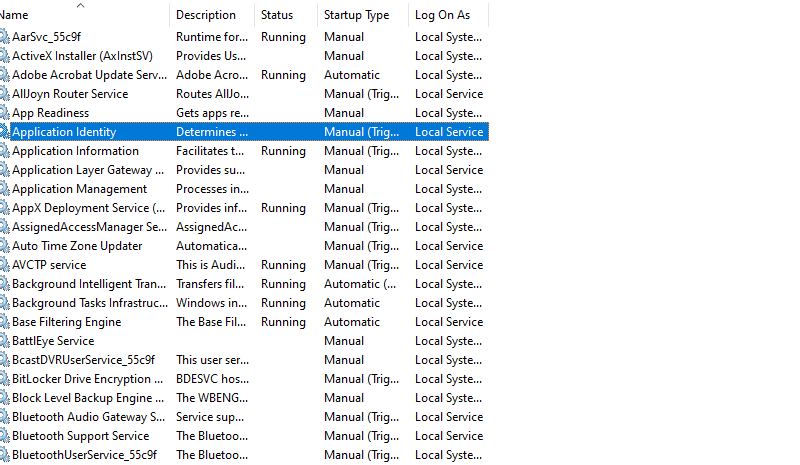800x465 pixels.
Task: Select the Application Layer Gateway service name
Action: 88,170
